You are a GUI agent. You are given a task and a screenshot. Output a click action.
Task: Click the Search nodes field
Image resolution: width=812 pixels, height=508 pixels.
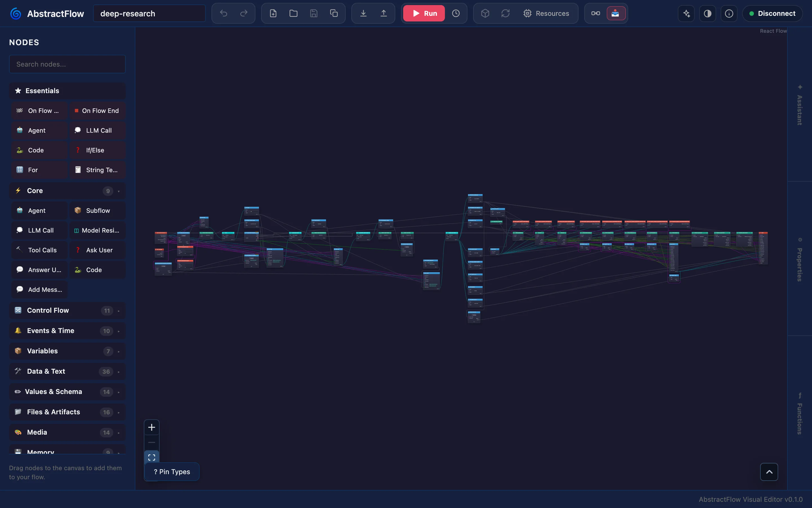pyautogui.click(x=67, y=64)
